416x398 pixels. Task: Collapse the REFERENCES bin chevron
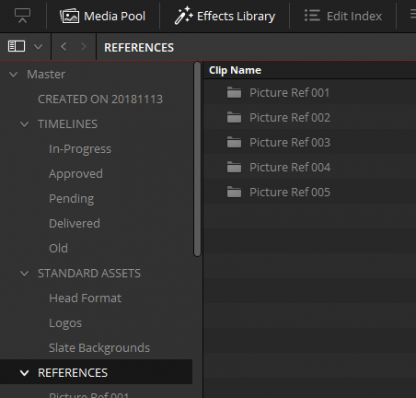[24, 373]
